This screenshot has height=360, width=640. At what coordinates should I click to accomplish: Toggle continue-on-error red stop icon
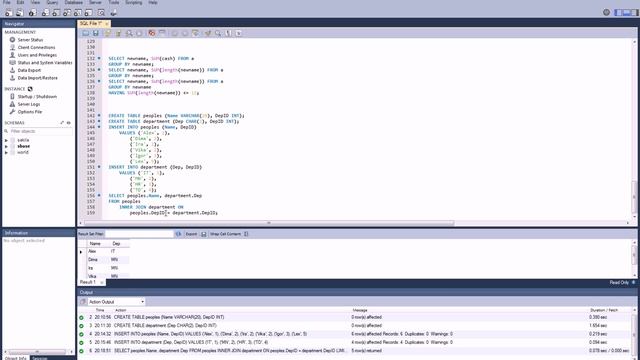(152, 33)
